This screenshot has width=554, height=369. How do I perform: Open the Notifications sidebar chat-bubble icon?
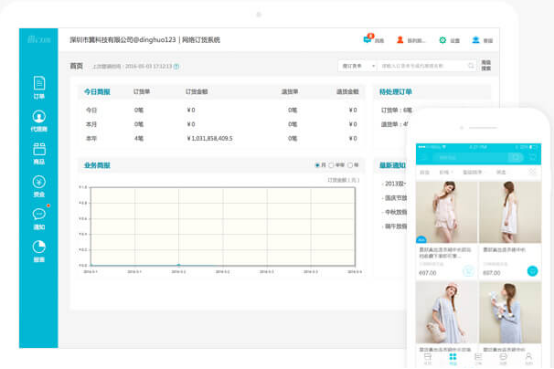pyautogui.click(x=39, y=214)
